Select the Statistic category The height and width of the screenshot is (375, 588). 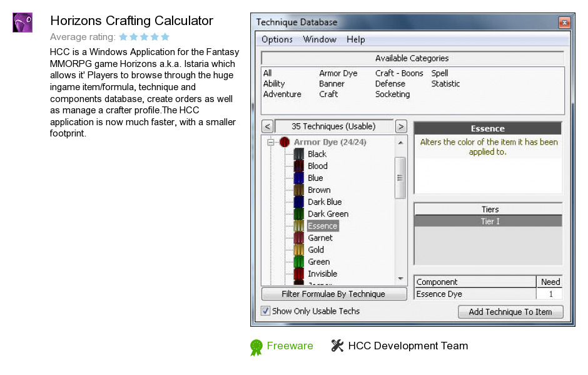[x=445, y=84]
